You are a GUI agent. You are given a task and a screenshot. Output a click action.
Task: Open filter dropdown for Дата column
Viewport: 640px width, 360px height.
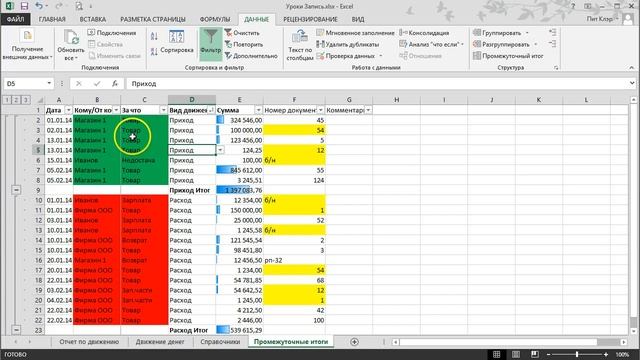click(x=68, y=110)
